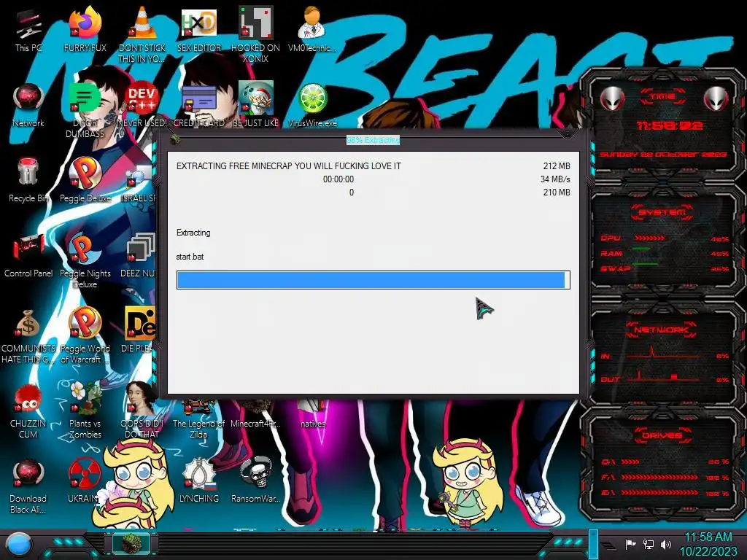Open the volume speaker tray icon
747x560 pixels.
point(666,544)
